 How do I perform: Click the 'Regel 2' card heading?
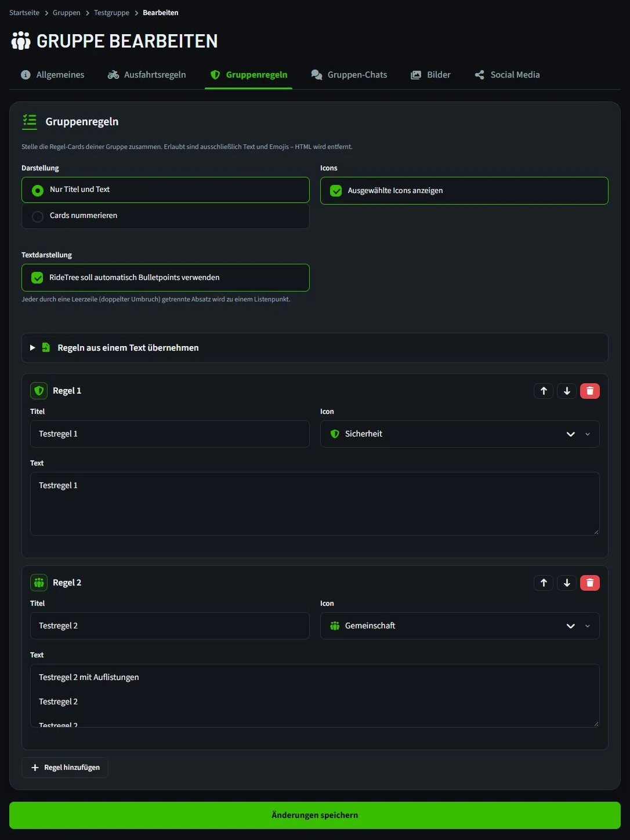coord(67,583)
